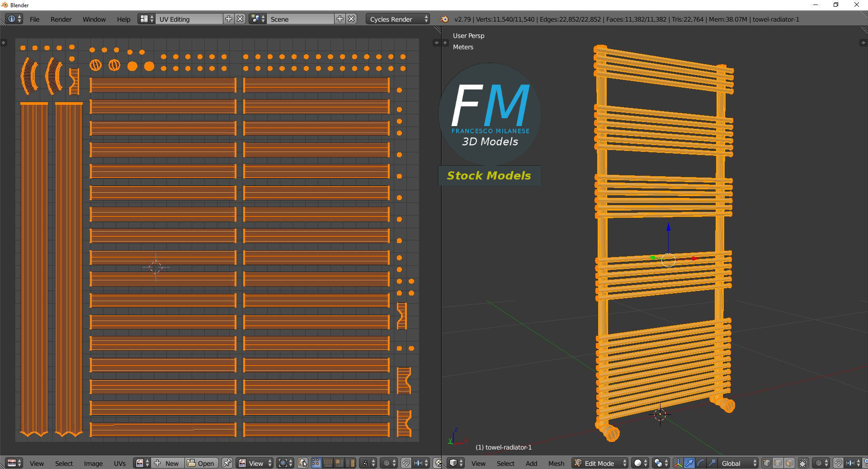This screenshot has width=868, height=469.
Task: Expand 3D viewport properties panel plus icon
Action: coord(862,42)
